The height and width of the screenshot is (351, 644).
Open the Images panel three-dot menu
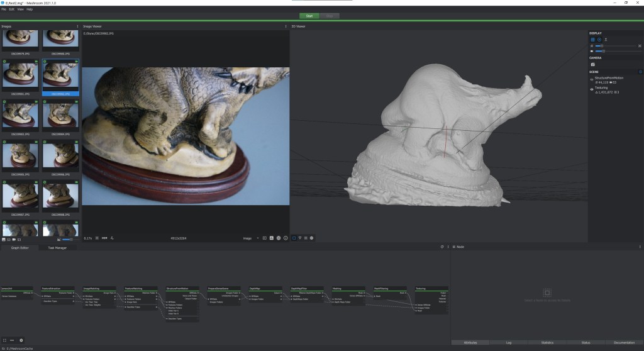pos(77,26)
